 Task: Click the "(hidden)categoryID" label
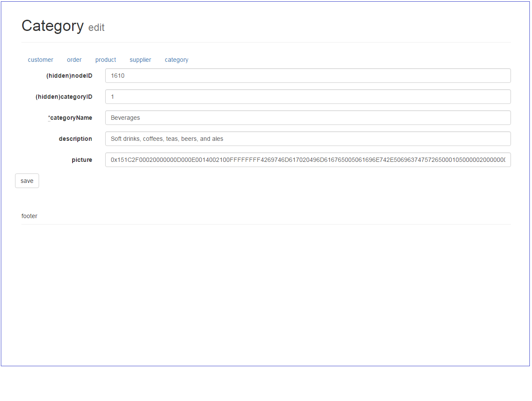click(64, 97)
